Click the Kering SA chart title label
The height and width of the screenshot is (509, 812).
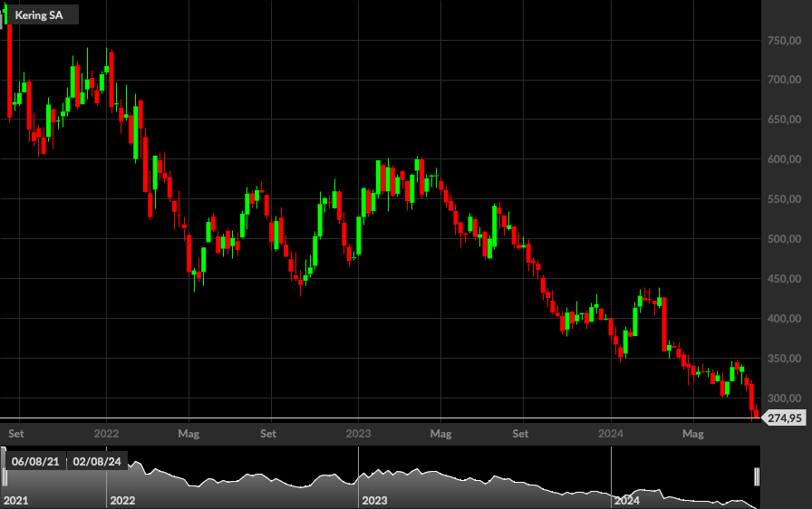[x=39, y=15]
